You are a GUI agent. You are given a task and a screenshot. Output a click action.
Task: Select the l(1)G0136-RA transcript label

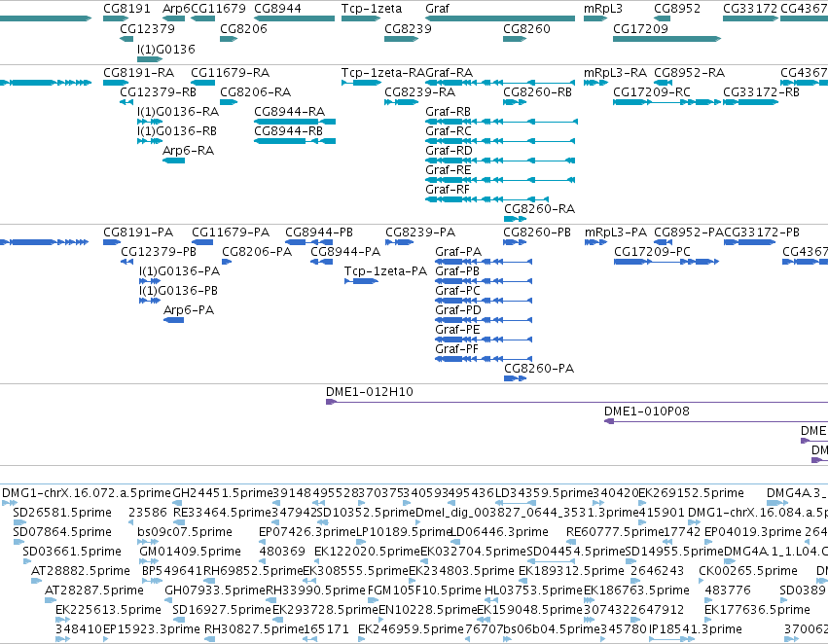click(177, 111)
